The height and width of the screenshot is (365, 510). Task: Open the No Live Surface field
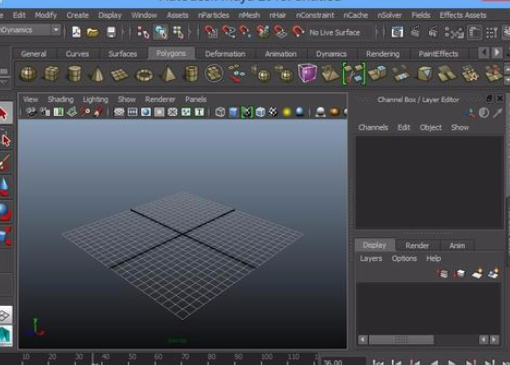click(x=334, y=32)
